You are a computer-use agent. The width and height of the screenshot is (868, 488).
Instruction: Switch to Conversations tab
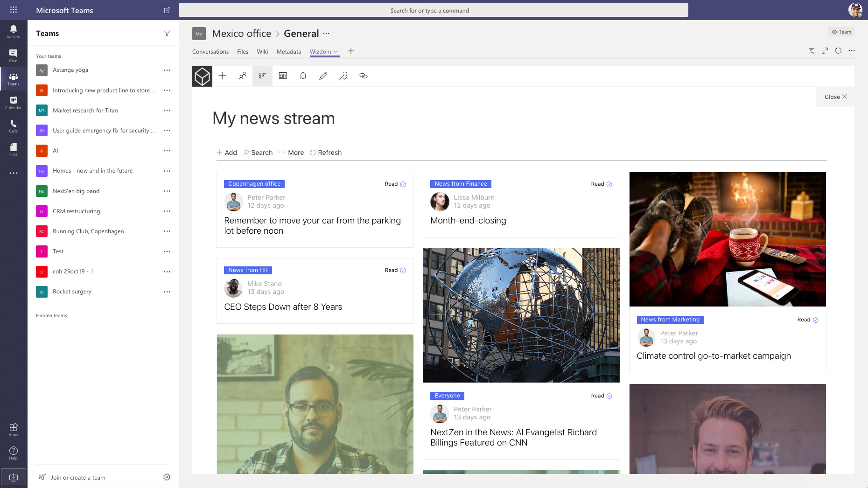pos(210,52)
